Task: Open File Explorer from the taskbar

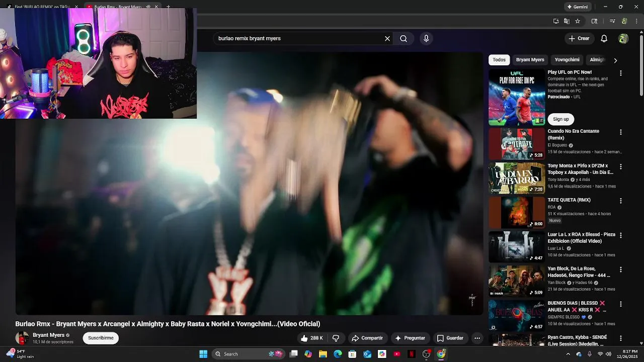Action: (x=323, y=354)
